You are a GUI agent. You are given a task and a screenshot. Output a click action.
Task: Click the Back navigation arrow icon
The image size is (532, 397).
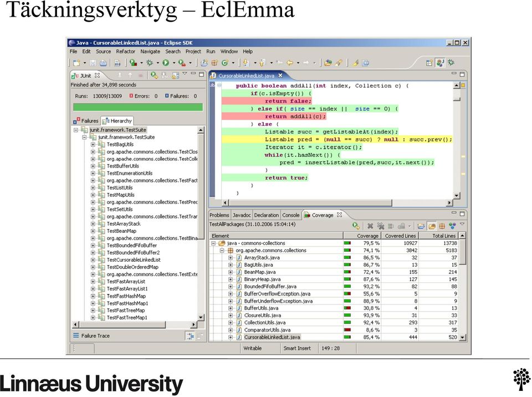[290, 63]
